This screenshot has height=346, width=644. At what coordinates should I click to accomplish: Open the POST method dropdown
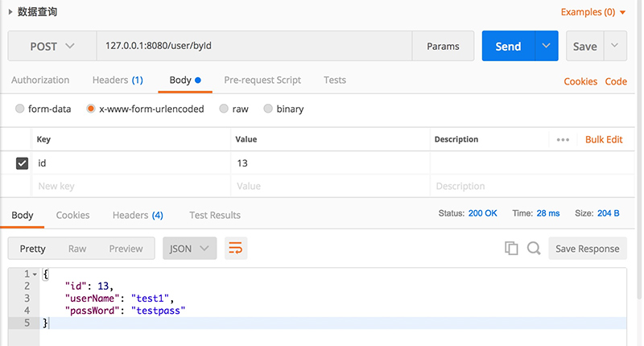coord(52,46)
